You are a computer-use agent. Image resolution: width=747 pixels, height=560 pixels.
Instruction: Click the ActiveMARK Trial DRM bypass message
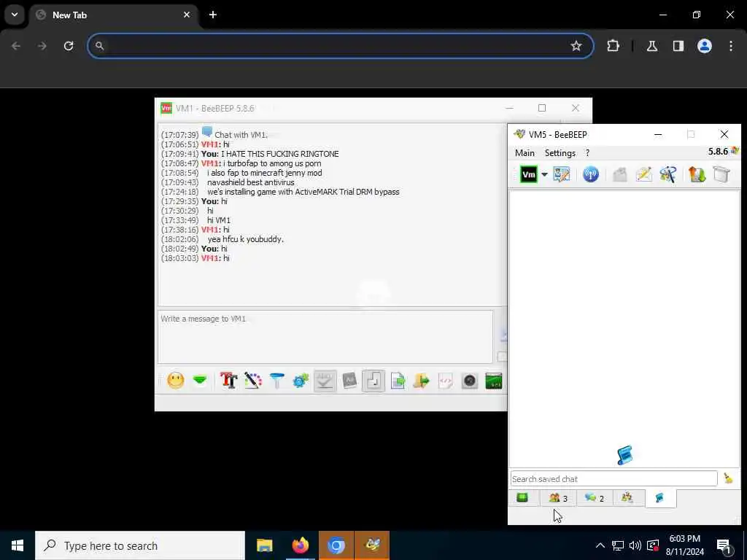(x=303, y=192)
